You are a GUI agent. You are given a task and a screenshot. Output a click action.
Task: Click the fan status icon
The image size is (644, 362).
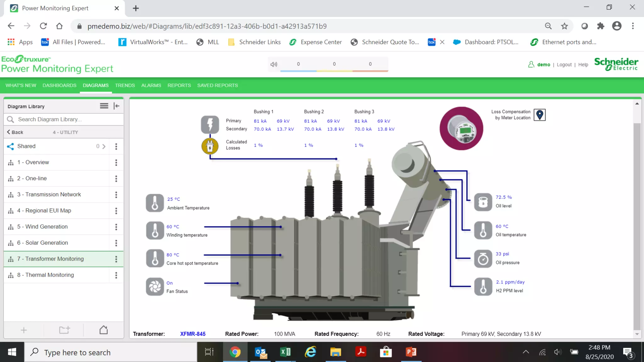pyautogui.click(x=155, y=287)
